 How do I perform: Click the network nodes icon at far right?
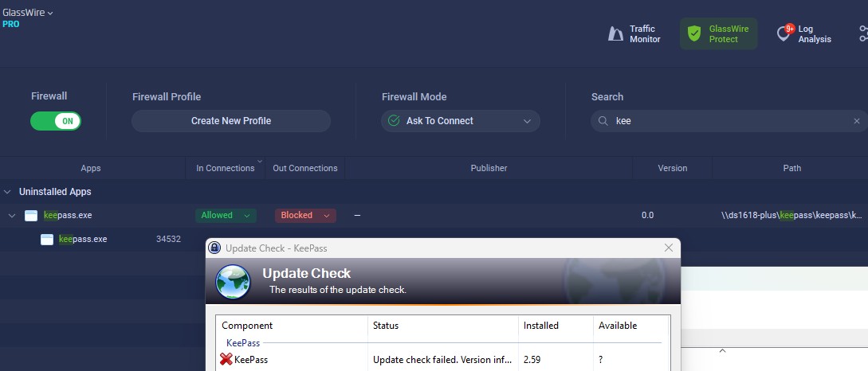tap(862, 34)
